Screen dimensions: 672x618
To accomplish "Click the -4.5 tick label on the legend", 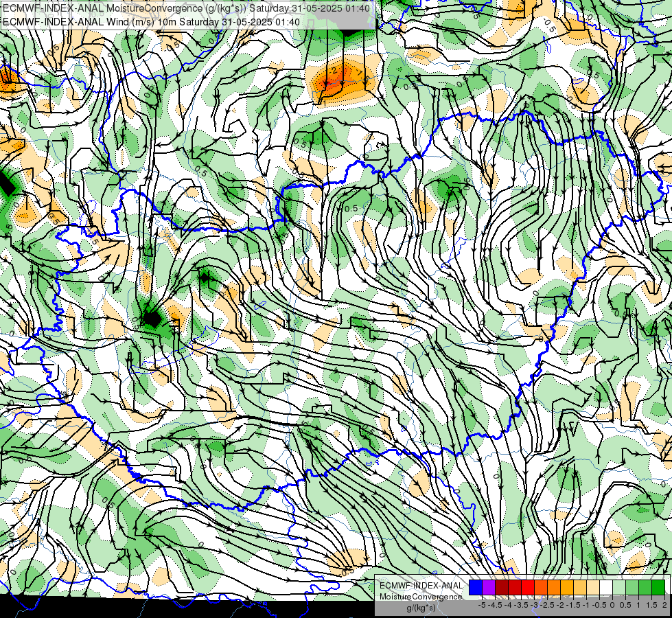I will (x=495, y=605).
